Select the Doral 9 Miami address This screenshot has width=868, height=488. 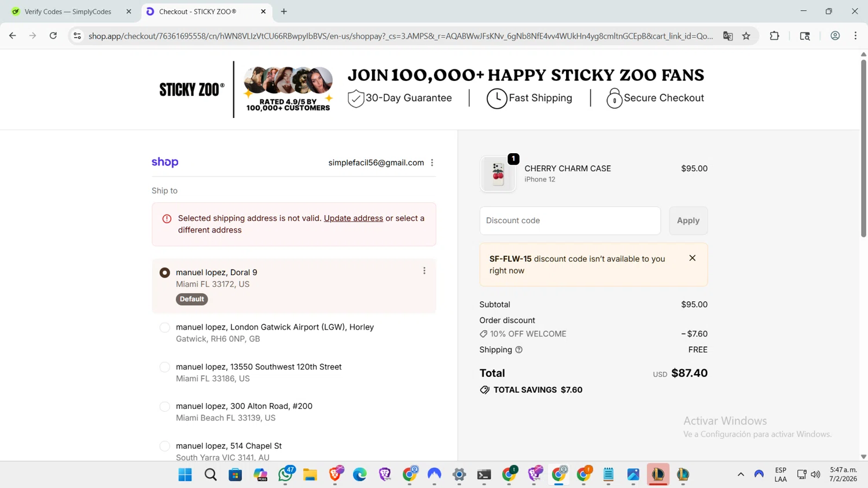pos(165,272)
